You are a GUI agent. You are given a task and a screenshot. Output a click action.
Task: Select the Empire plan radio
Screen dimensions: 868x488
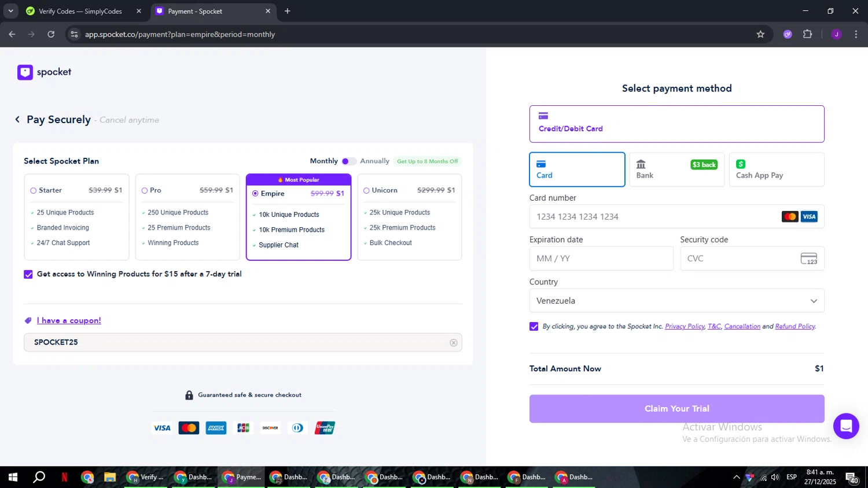pyautogui.click(x=255, y=194)
